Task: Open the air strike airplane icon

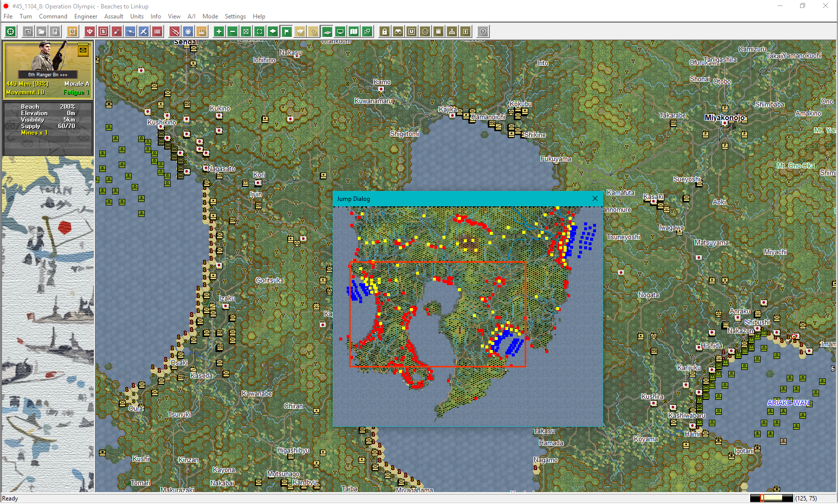Action: click(x=144, y=31)
